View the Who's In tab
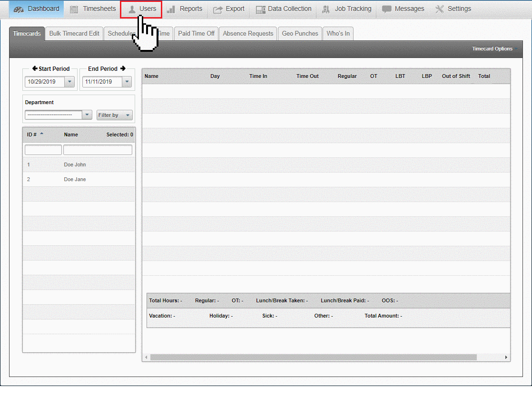This screenshot has width=532, height=406. [338, 33]
